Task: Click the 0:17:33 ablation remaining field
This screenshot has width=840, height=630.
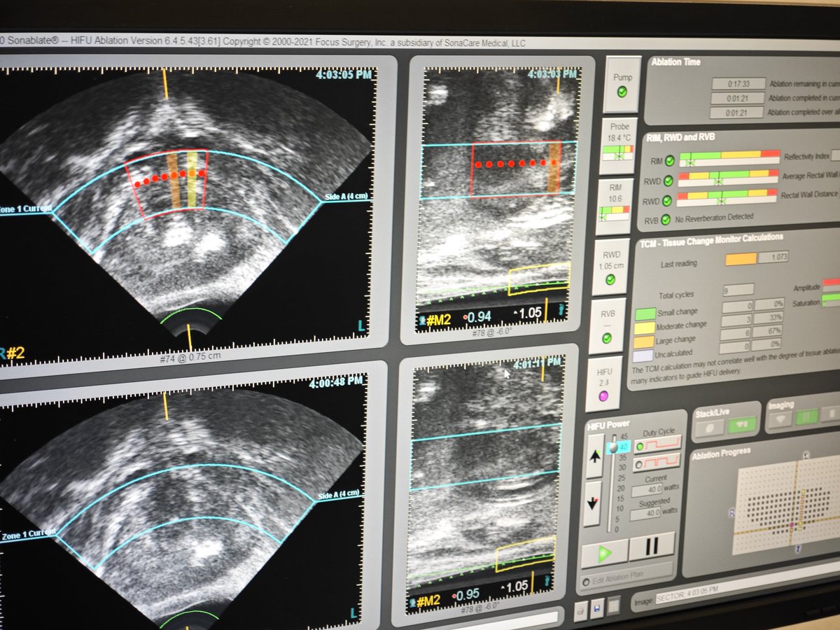Action: pos(737,83)
